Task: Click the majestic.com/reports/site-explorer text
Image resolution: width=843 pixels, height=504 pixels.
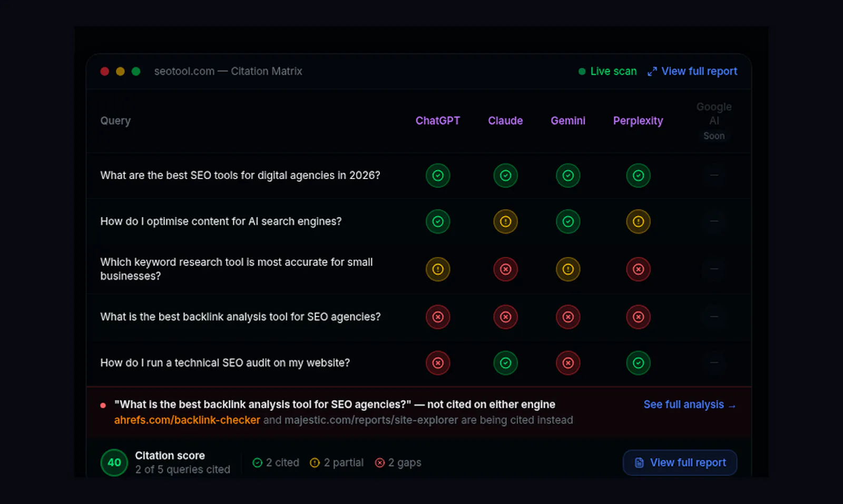Action: tap(371, 420)
